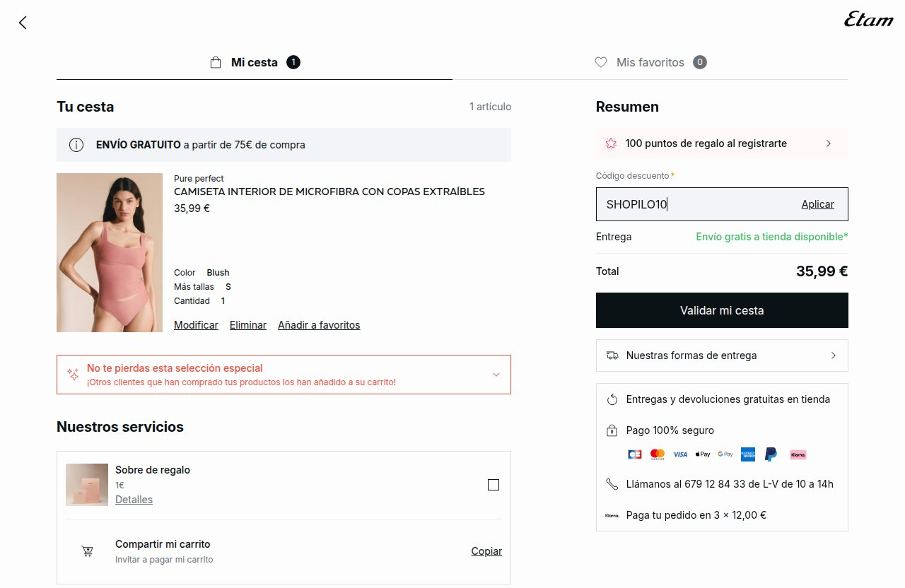Click the PayPal icon
The image size is (905, 588).
click(771, 454)
